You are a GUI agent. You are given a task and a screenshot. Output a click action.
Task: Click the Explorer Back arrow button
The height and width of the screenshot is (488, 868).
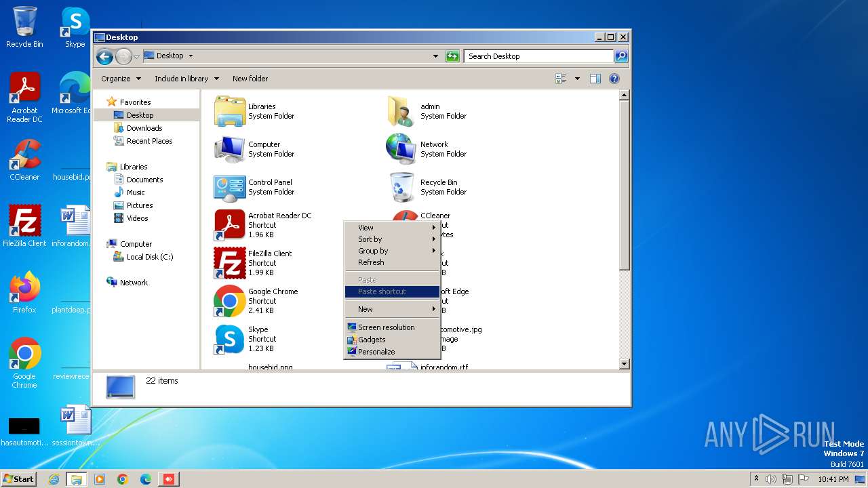coord(104,56)
